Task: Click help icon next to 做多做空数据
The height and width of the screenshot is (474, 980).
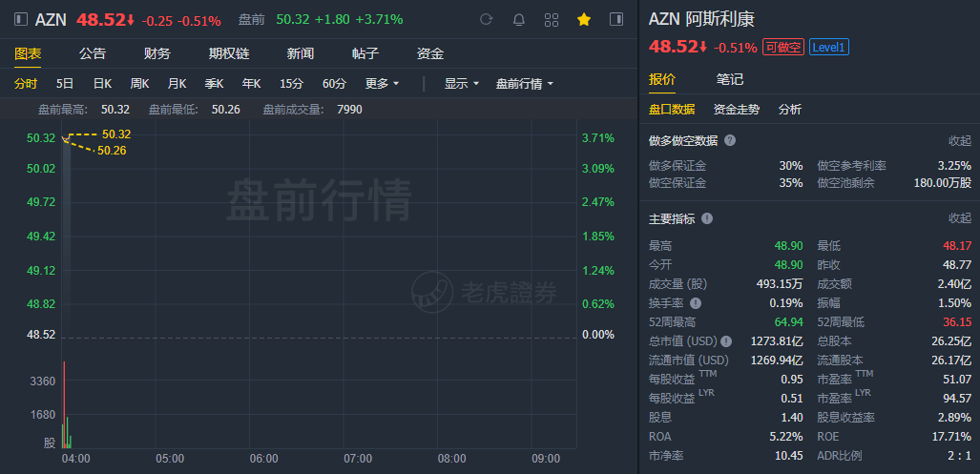Action: click(729, 140)
